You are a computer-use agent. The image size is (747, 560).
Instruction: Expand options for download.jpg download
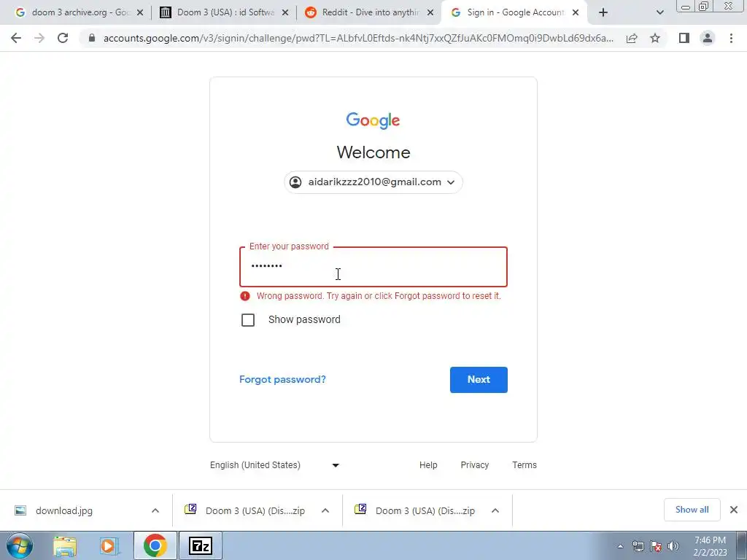click(x=155, y=510)
